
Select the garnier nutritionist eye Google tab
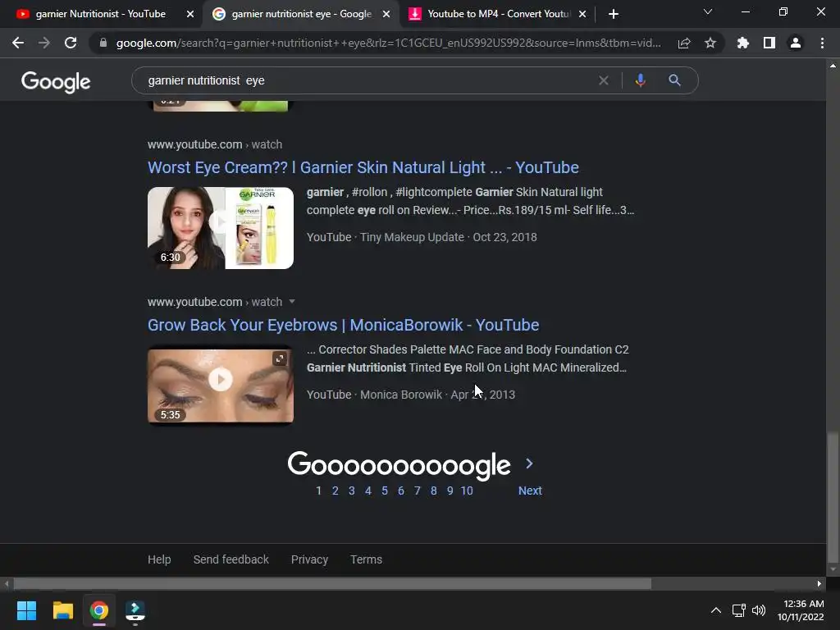[x=301, y=14]
